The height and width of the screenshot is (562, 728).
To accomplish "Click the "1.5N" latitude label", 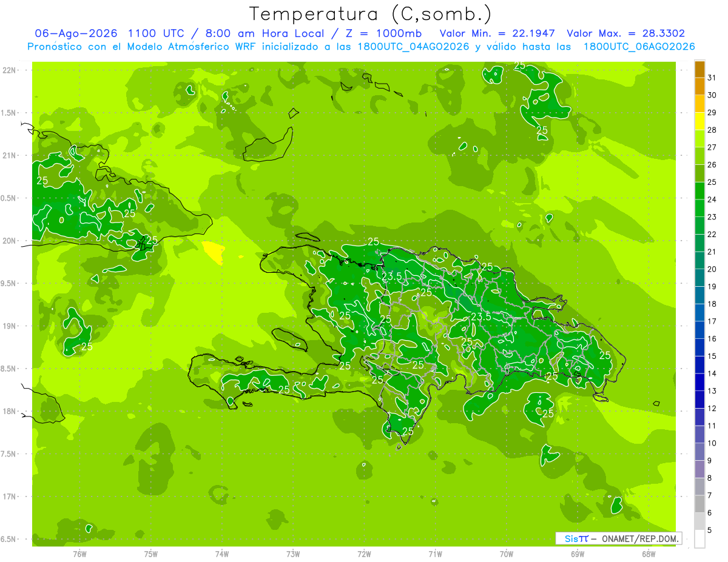I will click(x=9, y=113).
